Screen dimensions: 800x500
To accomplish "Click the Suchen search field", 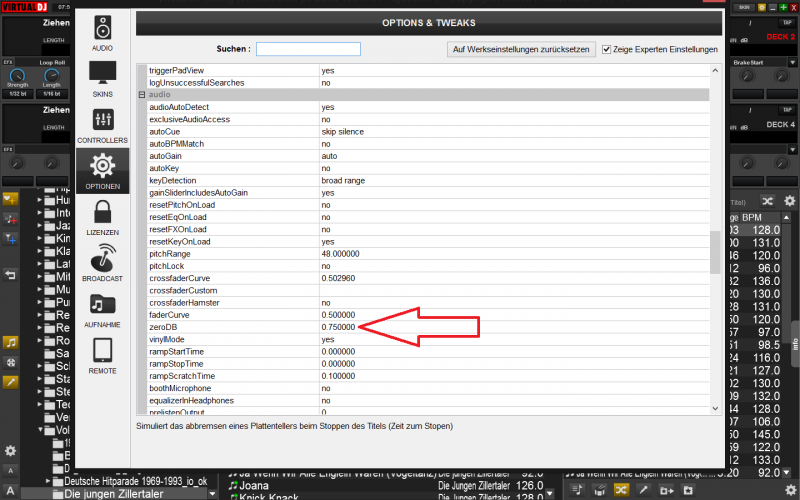I will coord(308,49).
